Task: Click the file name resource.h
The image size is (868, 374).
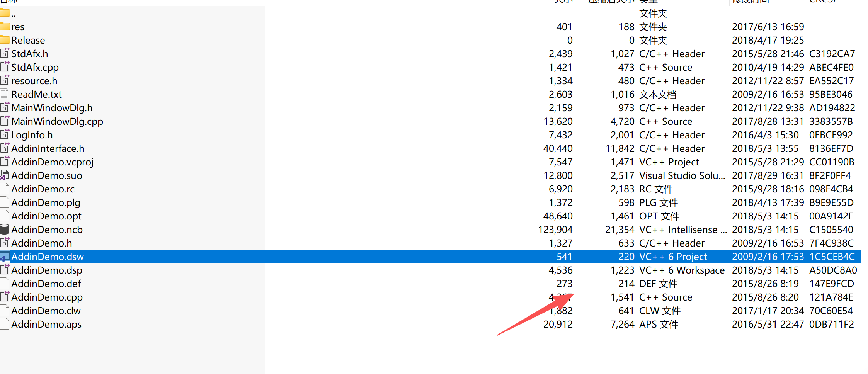Action: point(34,81)
